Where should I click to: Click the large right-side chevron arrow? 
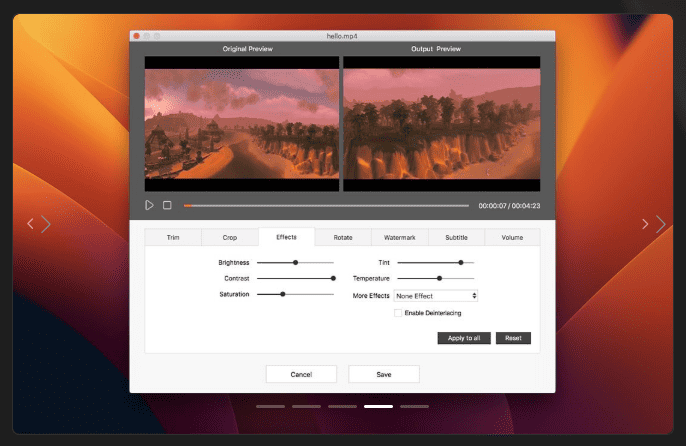661,224
